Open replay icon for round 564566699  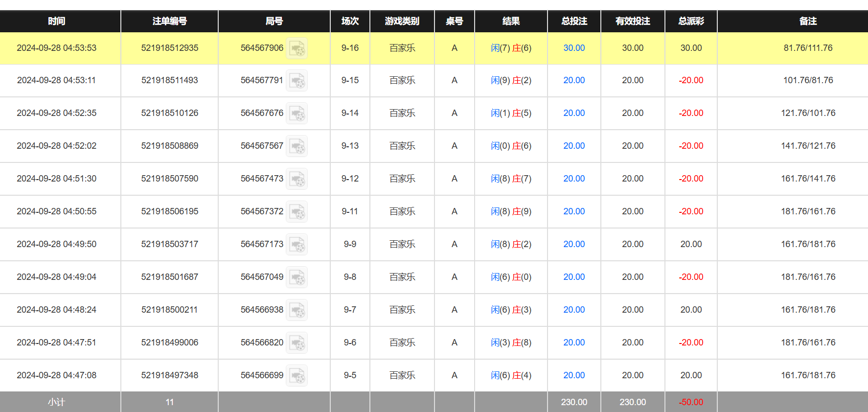(x=297, y=376)
